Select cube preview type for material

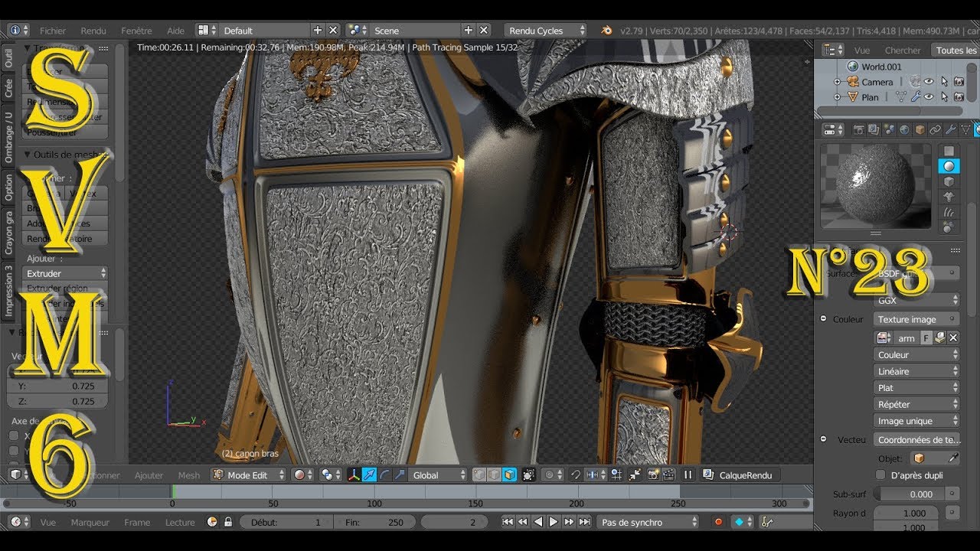tap(949, 181)
